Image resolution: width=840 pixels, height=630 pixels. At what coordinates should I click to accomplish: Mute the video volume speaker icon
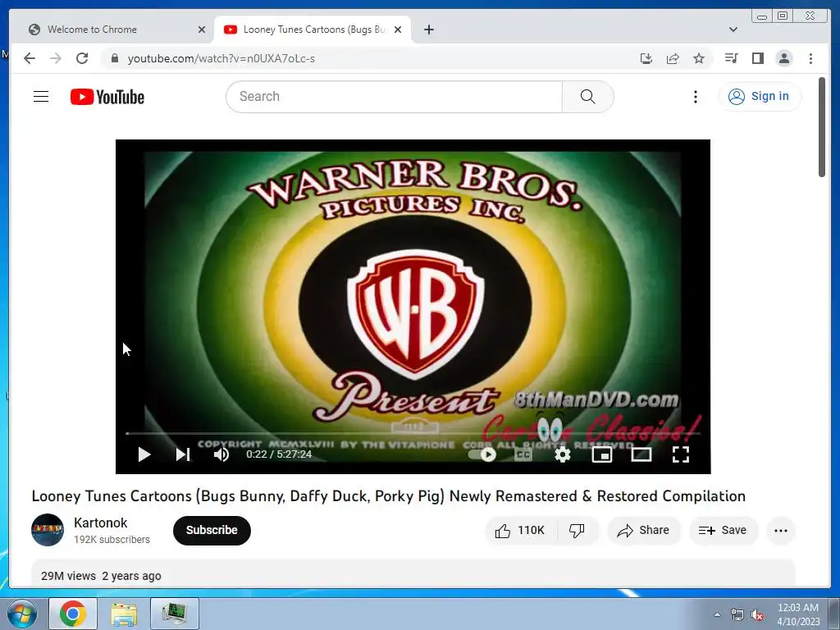tap(221, 454)
